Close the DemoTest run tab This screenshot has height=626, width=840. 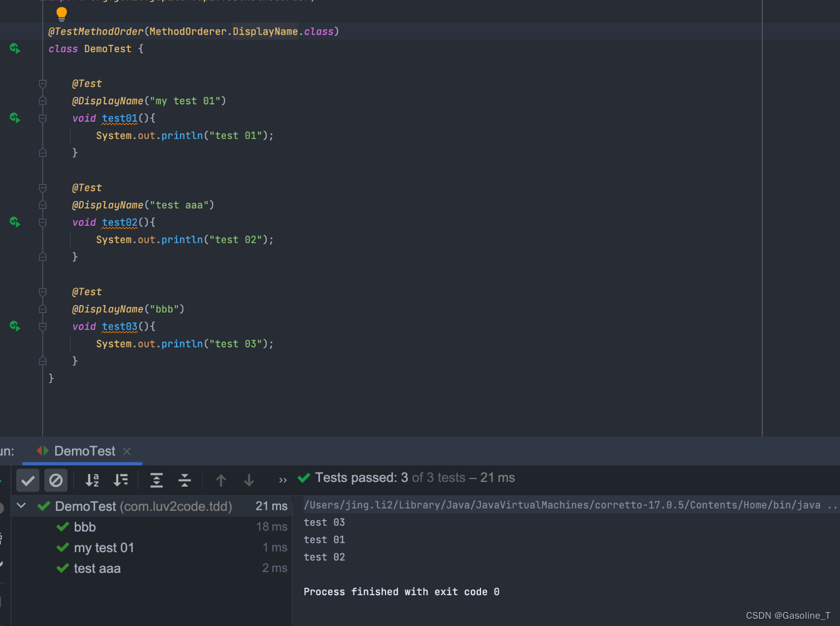click(126, 451)
